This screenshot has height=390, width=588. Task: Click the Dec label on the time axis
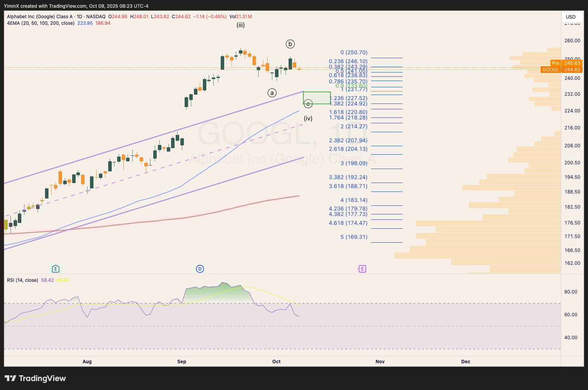[466, 362]
